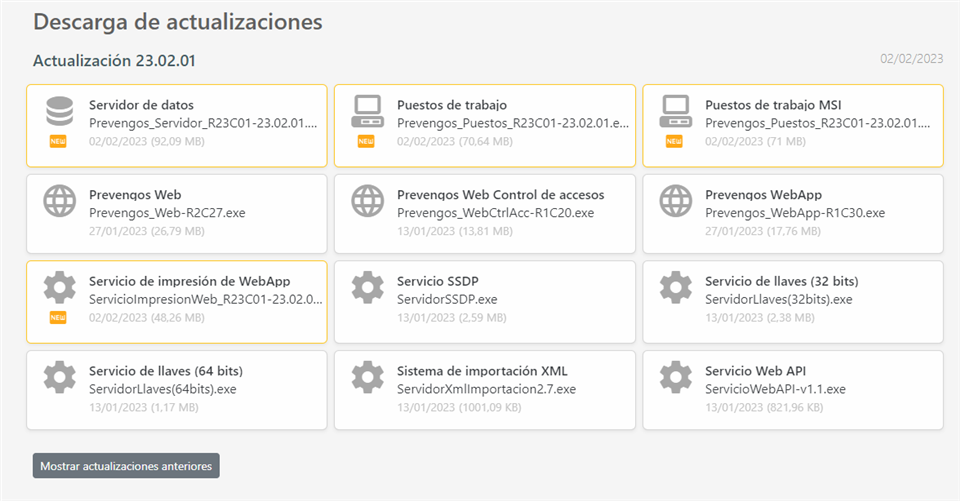Click the Prevengos Web globe icon
Screen dimensions: 960x501
[x=60, y=201]
